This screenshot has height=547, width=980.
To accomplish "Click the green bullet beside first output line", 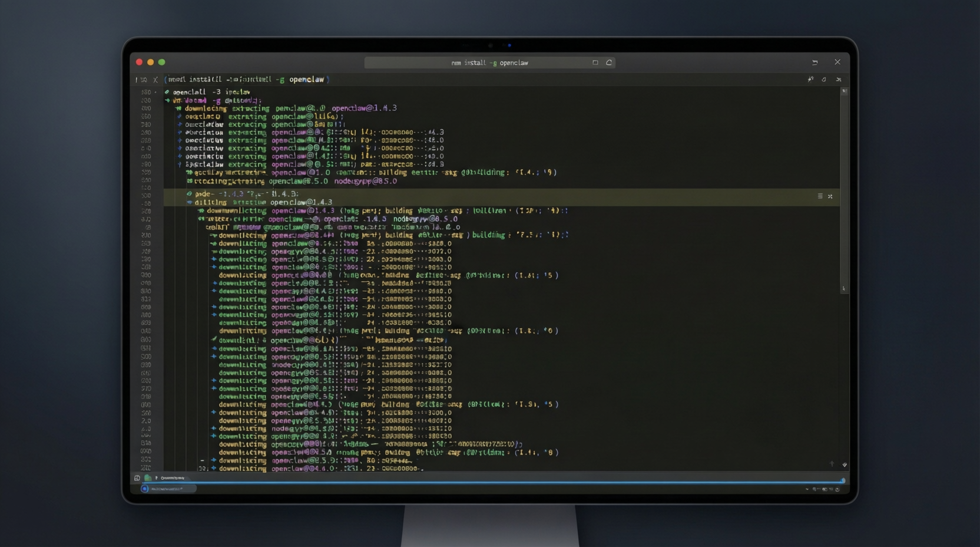I will (167, 92).
